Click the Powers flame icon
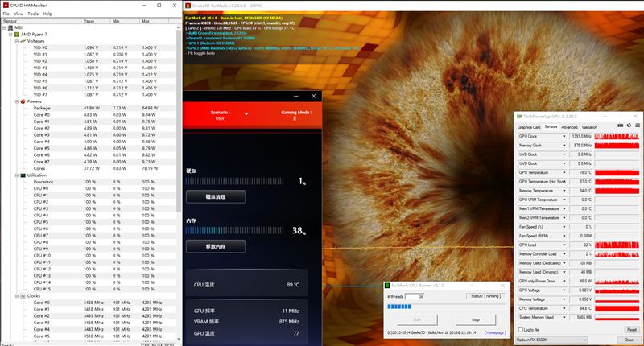 tap(23, 101)
